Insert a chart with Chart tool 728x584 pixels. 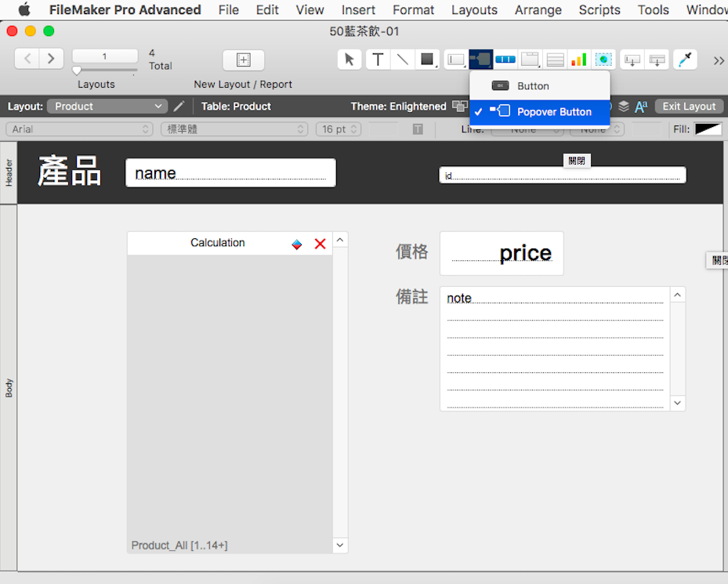(579, 60)
